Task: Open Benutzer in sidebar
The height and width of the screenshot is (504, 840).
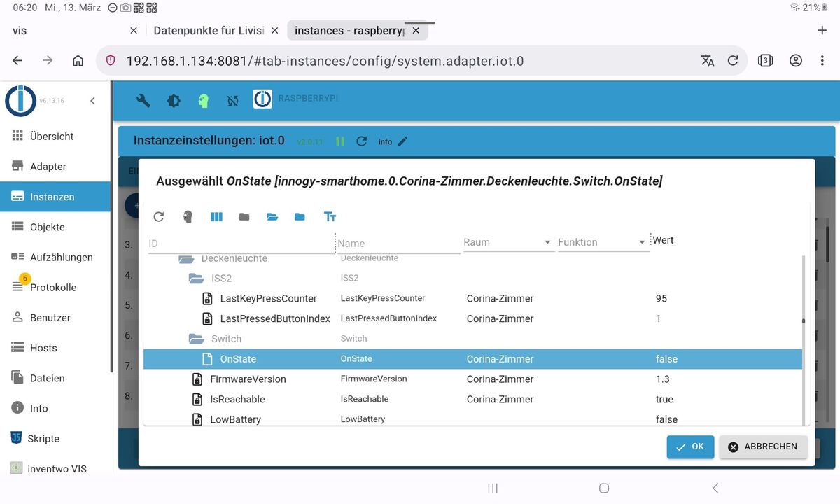Action: point(55,318)
